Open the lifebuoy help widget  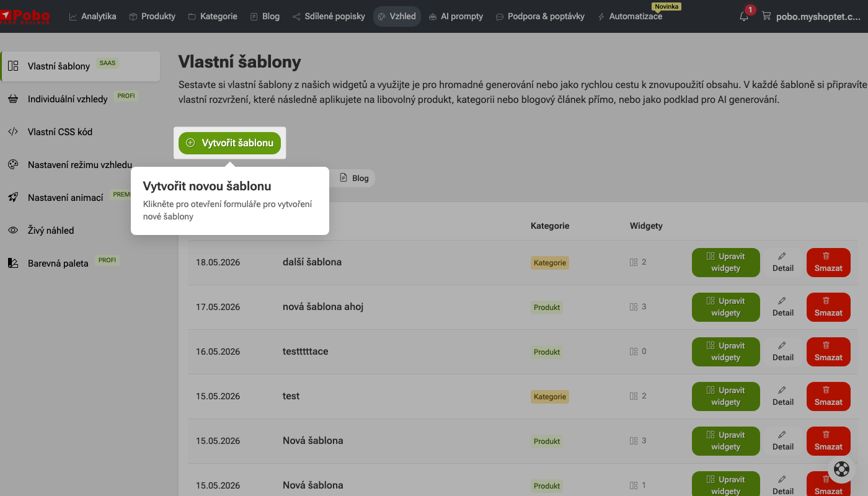click(x=841, y=469)
